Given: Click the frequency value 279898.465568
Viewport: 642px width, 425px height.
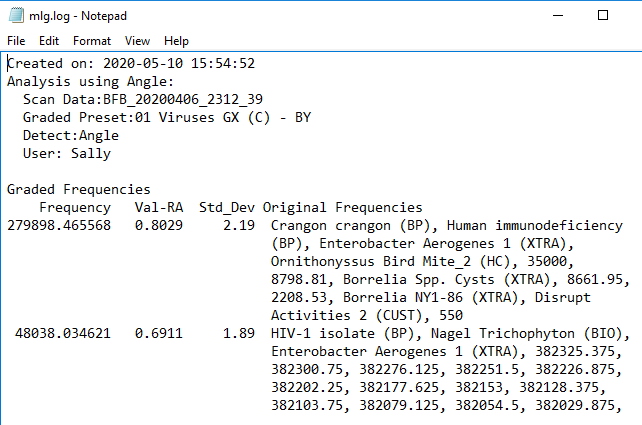Looking at the screenshot, I should tap(59, 226).
